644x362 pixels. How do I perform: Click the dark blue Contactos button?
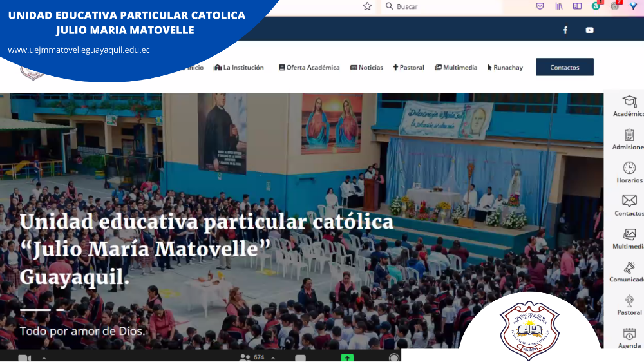tap(565, 67)
